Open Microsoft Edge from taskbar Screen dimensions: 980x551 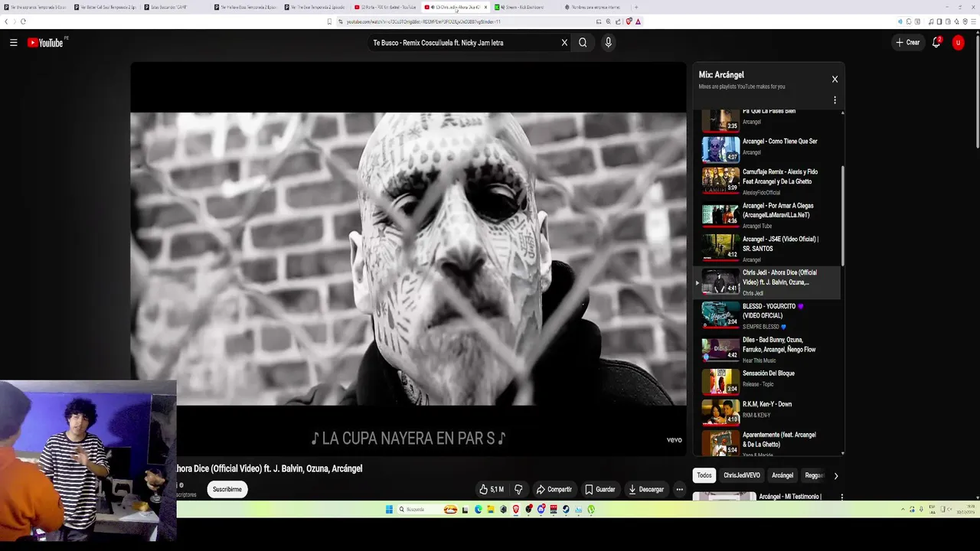coord(478,510)
